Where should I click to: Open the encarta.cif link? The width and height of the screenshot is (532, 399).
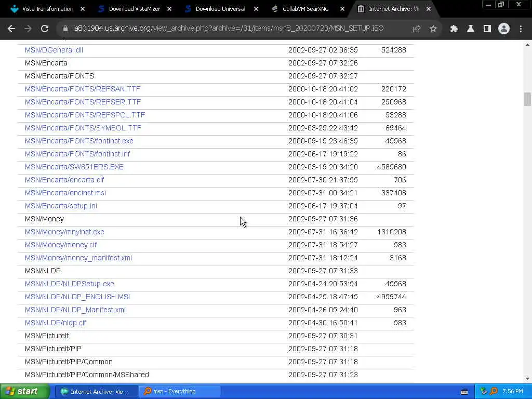64,180
